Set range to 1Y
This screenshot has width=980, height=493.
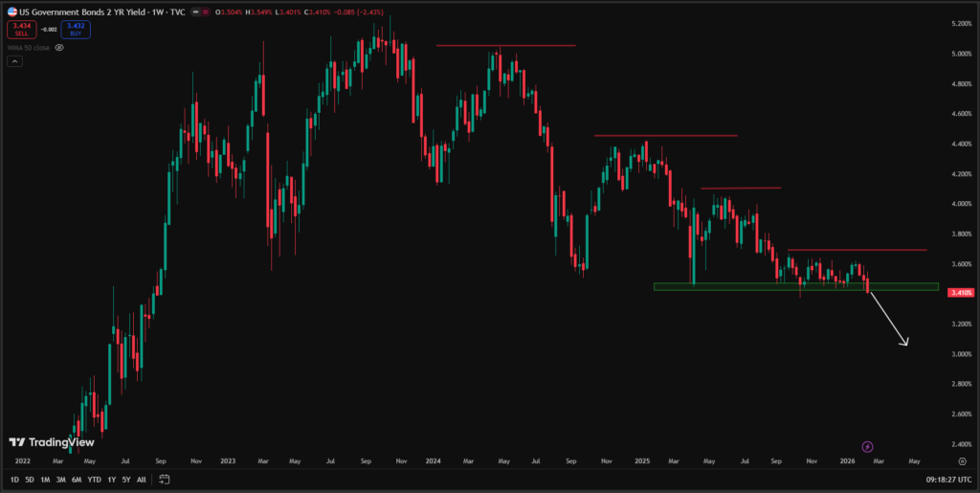(x=111, y=480)
